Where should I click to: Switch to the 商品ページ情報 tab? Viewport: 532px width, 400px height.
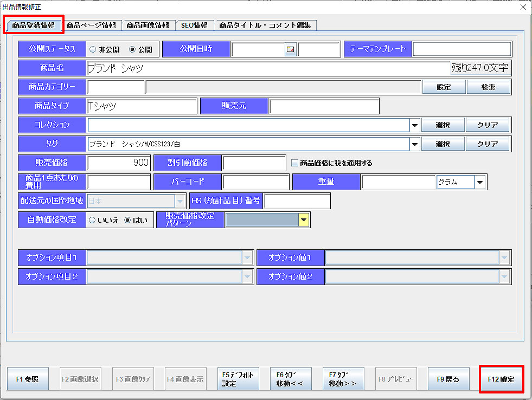pos(91,25)
